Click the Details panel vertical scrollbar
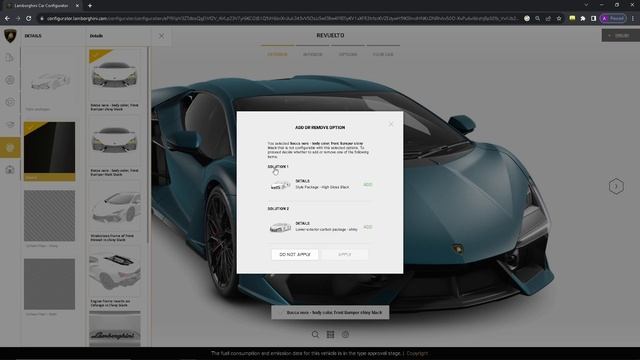 148,145
